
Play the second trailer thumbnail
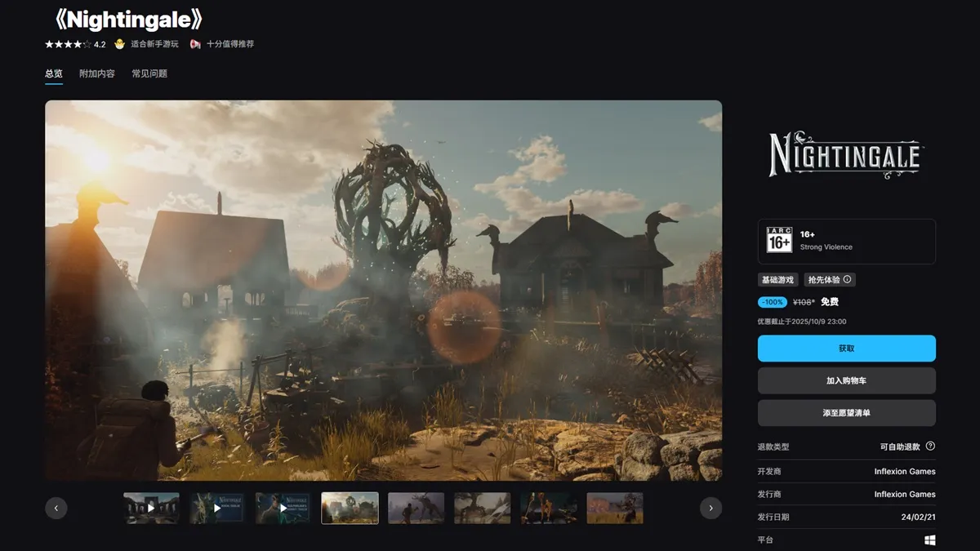point(217,508)
